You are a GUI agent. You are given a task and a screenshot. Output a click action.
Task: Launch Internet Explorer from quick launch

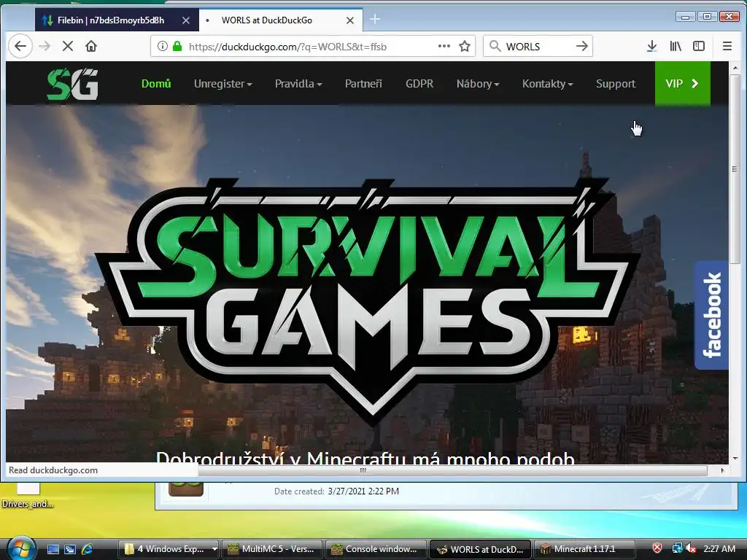88,549
